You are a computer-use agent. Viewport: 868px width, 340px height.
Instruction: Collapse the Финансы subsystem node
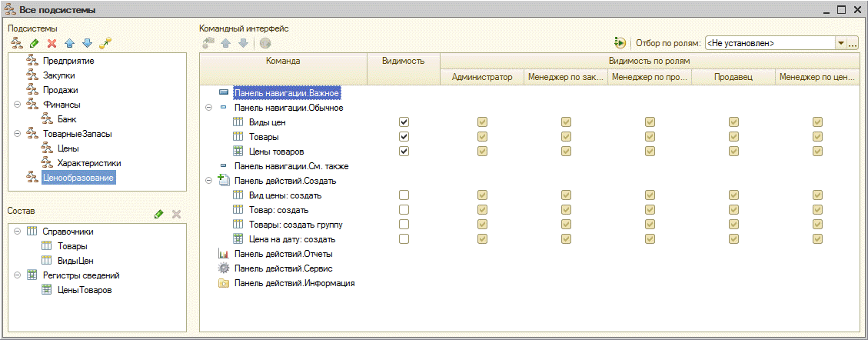(17, 104)
